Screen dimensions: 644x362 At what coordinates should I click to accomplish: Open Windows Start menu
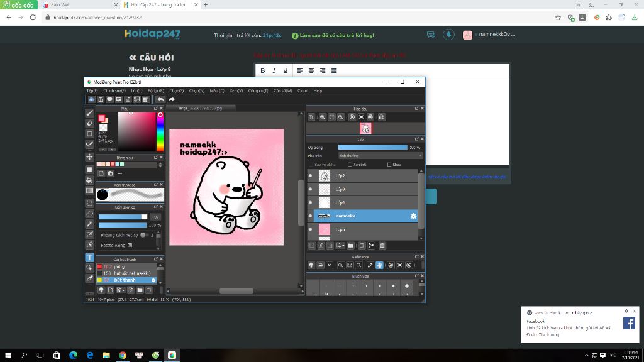[x=8, y=356]
